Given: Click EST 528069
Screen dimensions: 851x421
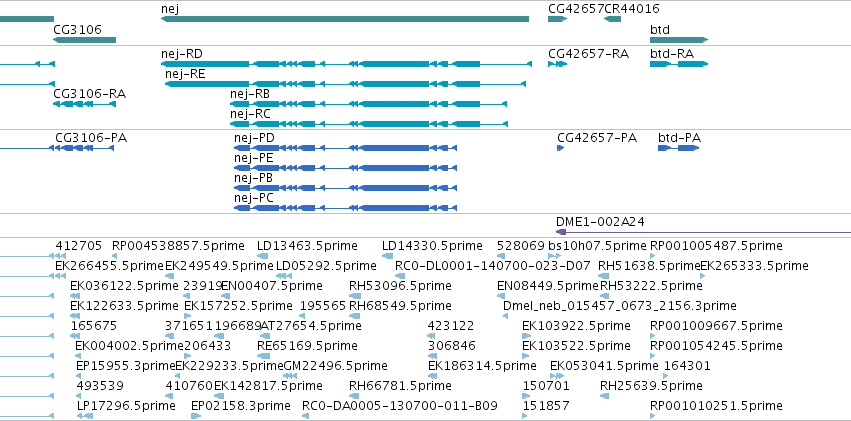Looking at the screenshot, I should tap(521, 246).
